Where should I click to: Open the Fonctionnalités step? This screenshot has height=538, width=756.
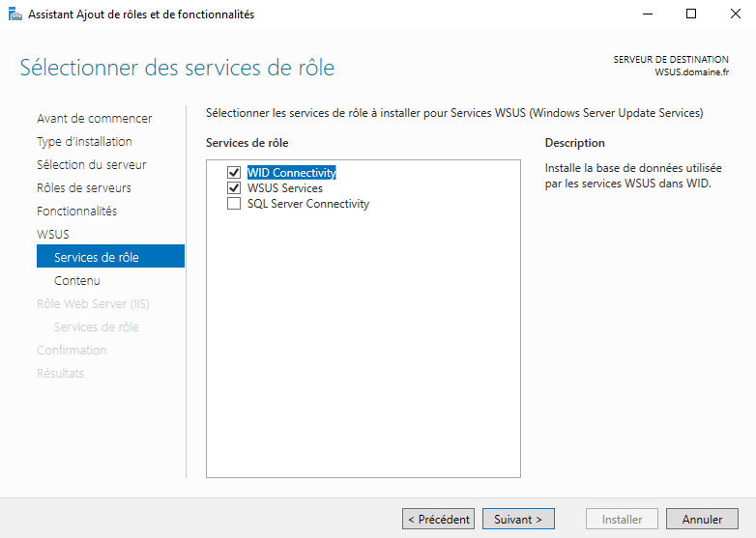tap(77, 211)
